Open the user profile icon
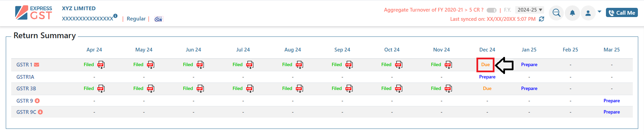 [588, 13]
